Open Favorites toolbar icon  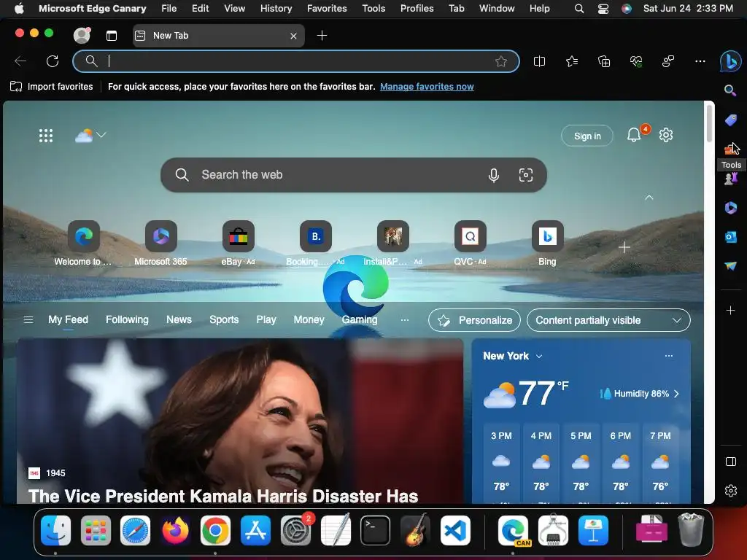pos(572,61)
